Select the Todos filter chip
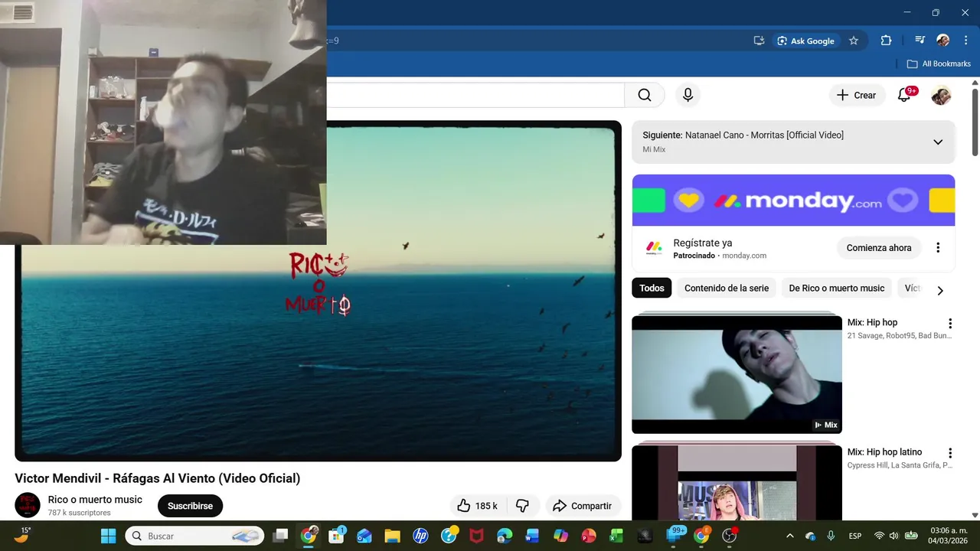The height and width of the screenshot is (551, 980). (652, 289)
